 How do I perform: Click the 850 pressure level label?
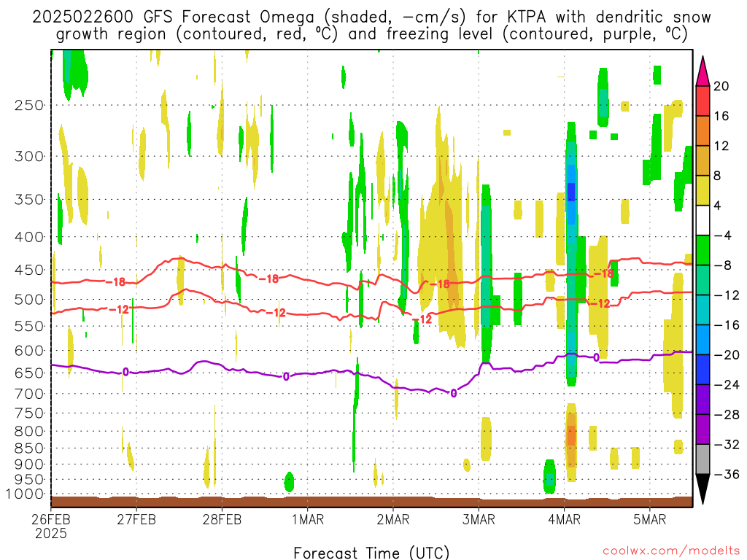(29, 448)
